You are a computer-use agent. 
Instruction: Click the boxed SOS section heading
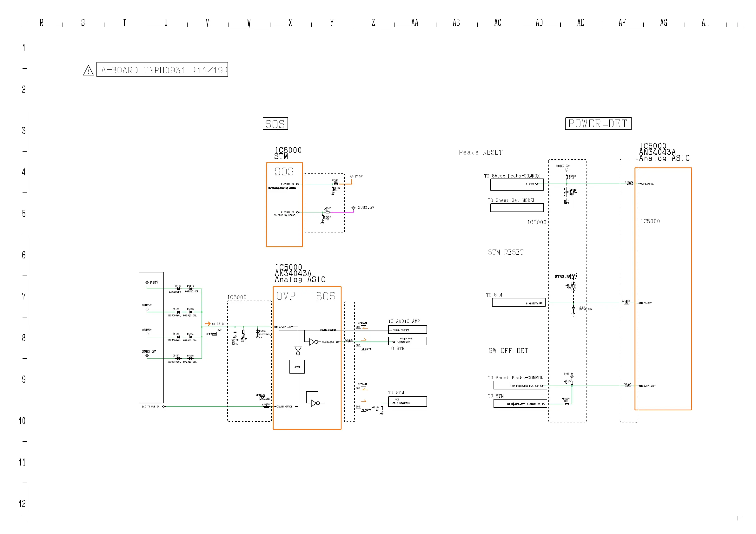(275, 124)
